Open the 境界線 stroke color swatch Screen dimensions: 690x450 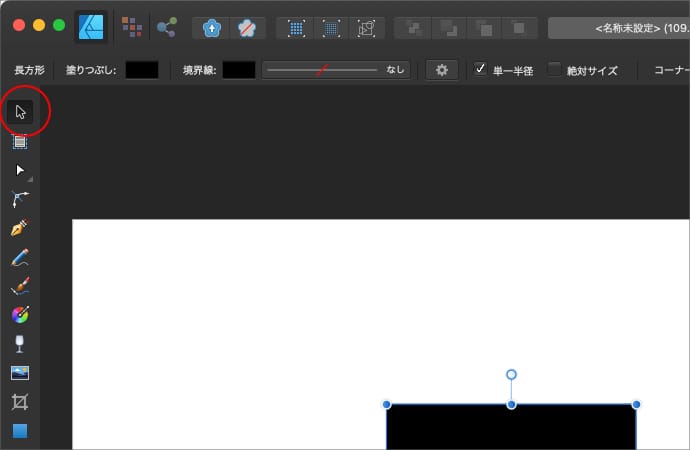238,70
